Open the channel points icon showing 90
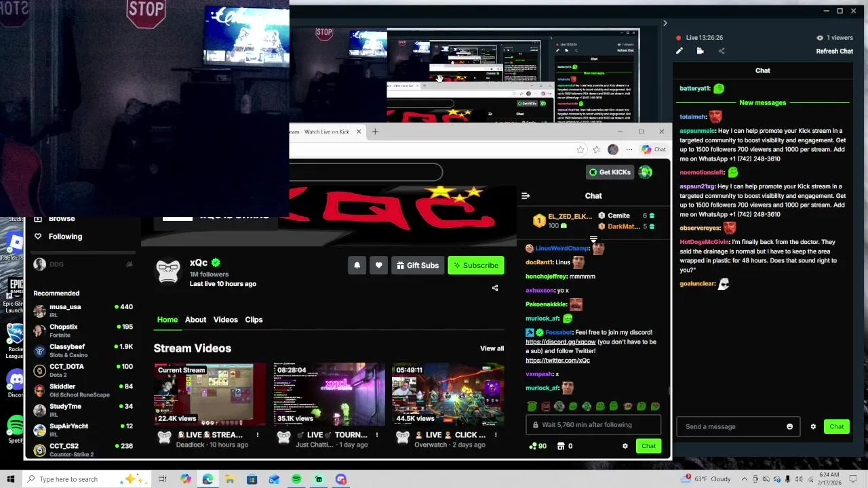 [x=537, y=446]
